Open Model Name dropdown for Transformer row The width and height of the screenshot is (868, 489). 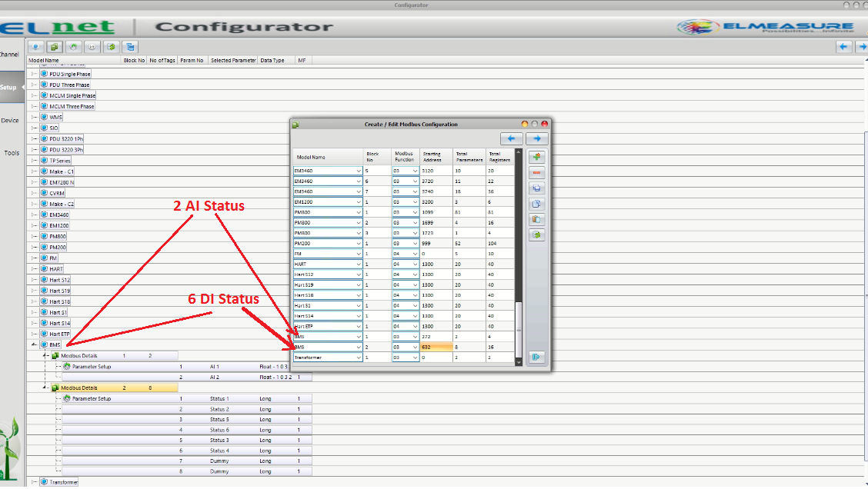click(358, 358)
